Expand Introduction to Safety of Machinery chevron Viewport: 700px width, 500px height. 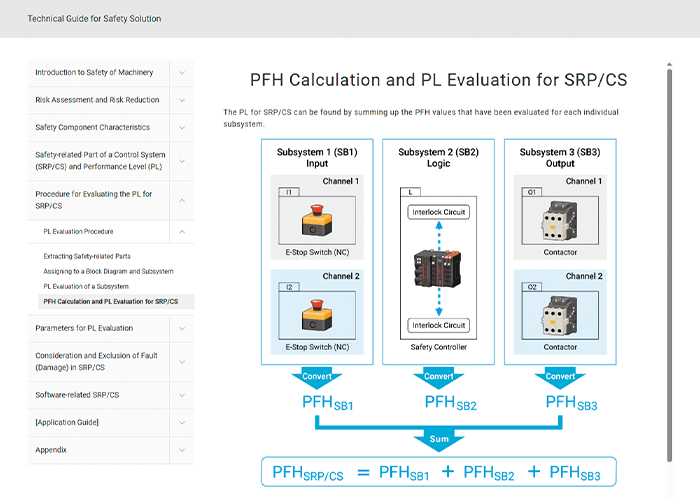(182, 72)
